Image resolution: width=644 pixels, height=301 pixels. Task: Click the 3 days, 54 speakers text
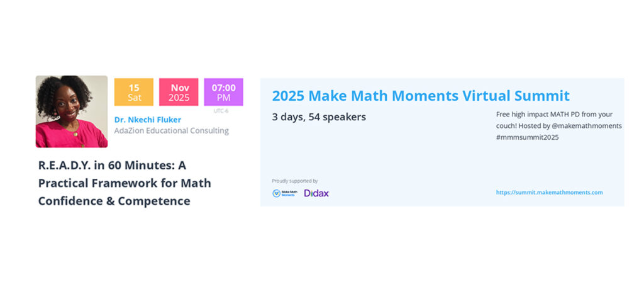319,116
